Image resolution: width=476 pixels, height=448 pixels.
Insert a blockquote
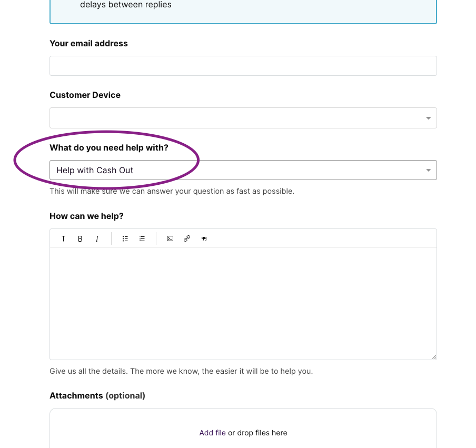[x=204, y=238]
